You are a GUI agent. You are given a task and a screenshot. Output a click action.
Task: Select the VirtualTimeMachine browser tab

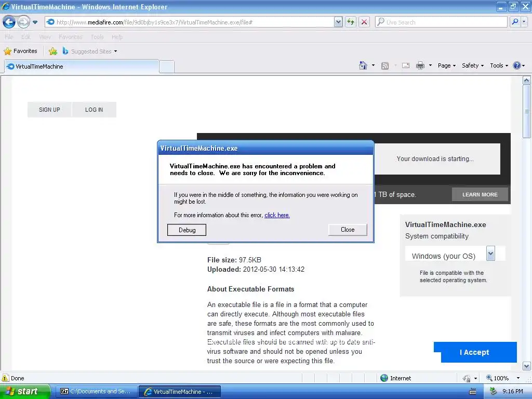click(82, 66)
